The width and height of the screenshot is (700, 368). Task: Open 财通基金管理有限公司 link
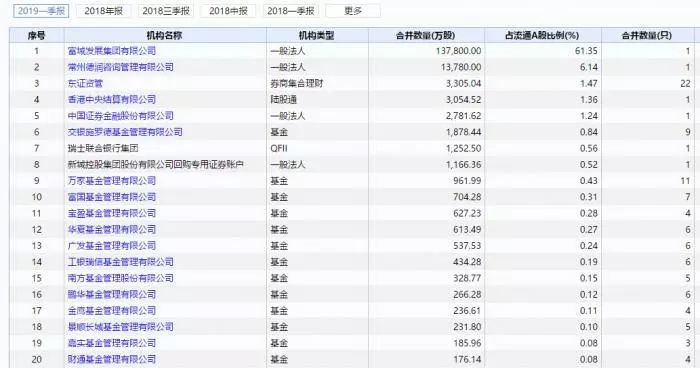(112, 359)
